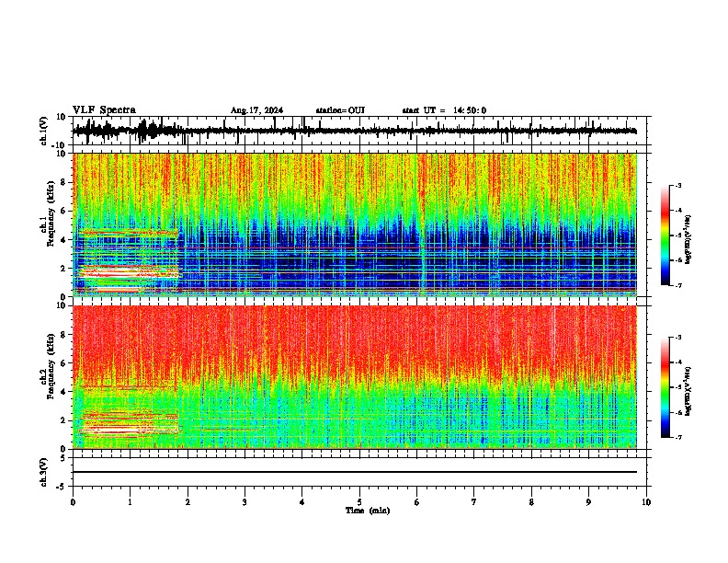The width and height of the screenshot is (728, 563).
Task: Click the "-7" tick on ch.1 color bar
Action: [x=677, y=285]
